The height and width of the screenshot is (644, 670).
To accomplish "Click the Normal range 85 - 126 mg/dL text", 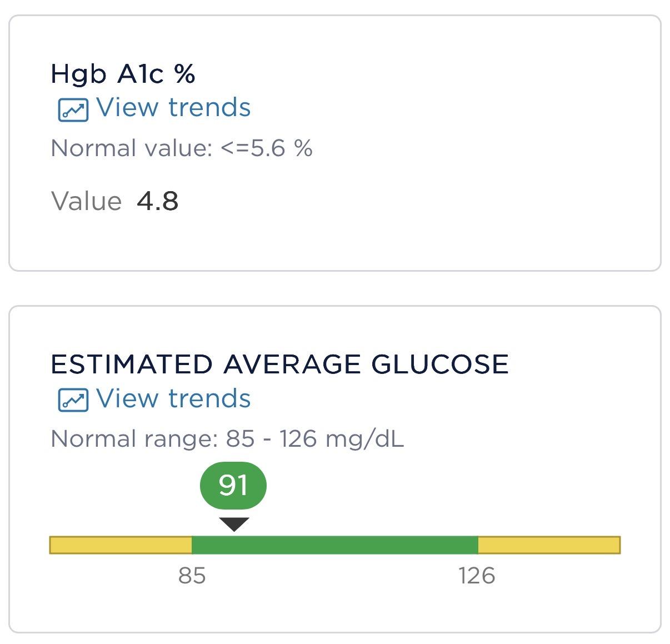I will pyautogui.click(x=227, y=439).
